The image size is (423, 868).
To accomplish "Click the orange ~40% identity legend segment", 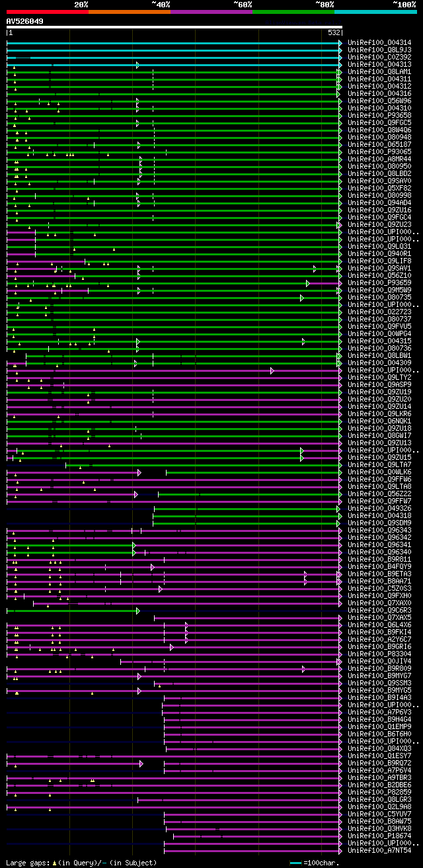I will click(x=130, y=11).
